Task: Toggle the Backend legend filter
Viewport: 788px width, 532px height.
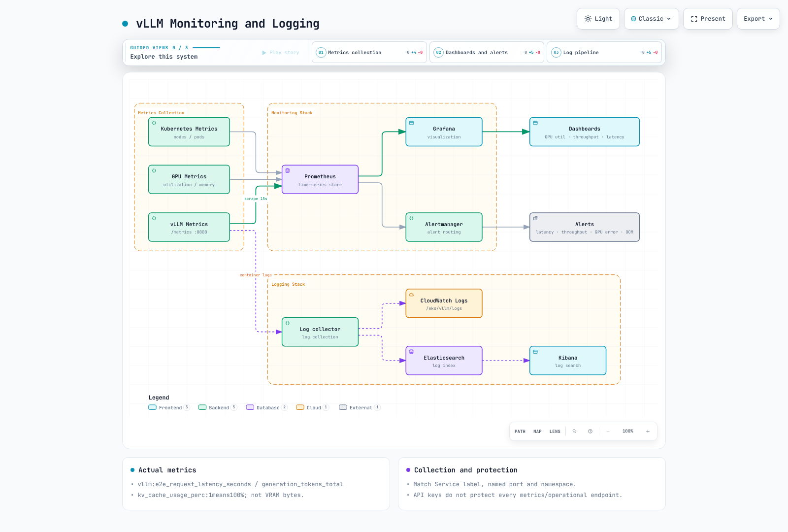Action: click(x=218, y=407)
